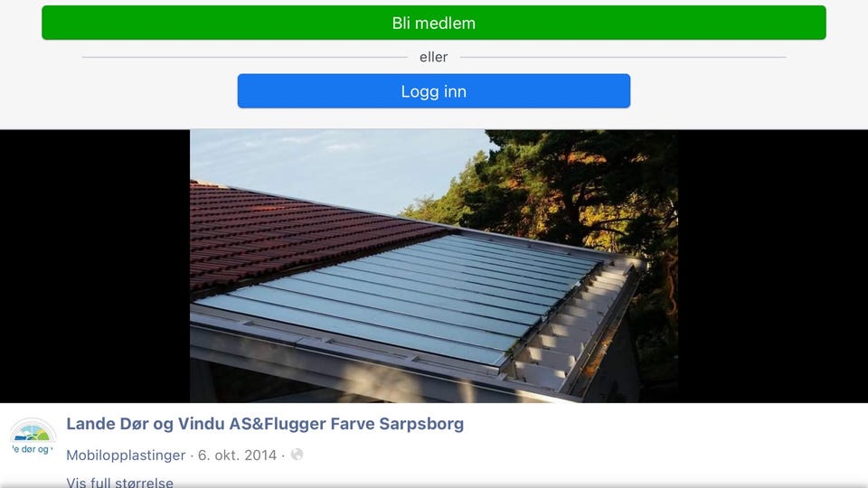Viewport: 868px width, 488px height.
Task: Open the Mobilopplastinger album link
Action: 126,455
